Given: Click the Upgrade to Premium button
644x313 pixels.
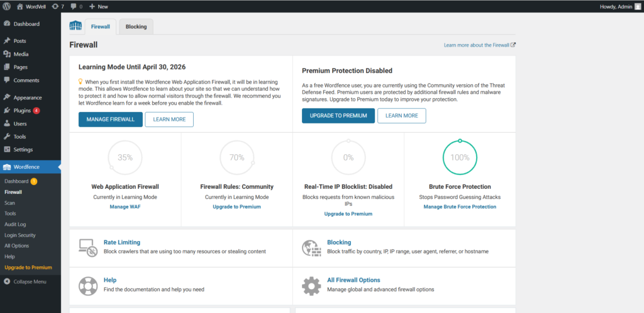Looking at the screenshot, I should coord(338,116).
